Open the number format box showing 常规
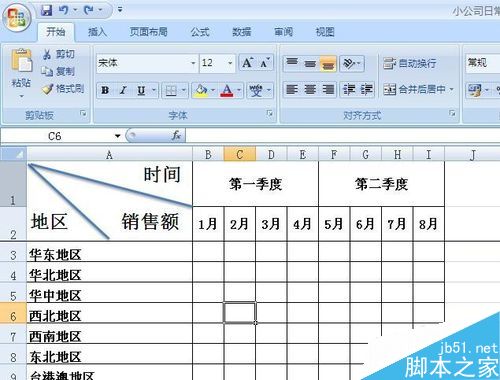 483,63
